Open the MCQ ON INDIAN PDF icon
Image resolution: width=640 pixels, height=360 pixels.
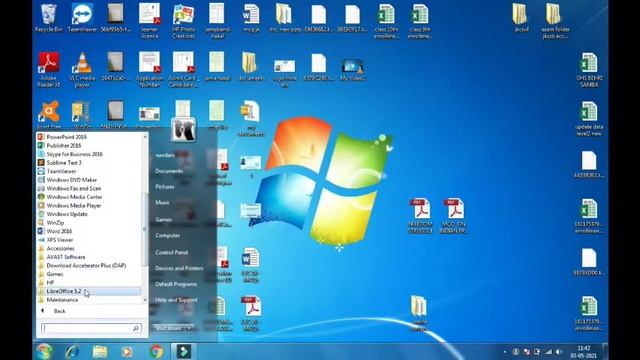[453, 216]
